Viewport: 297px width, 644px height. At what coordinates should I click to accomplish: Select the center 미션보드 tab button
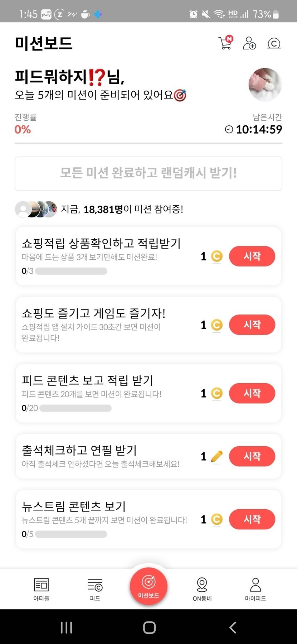tap(148, 586)
